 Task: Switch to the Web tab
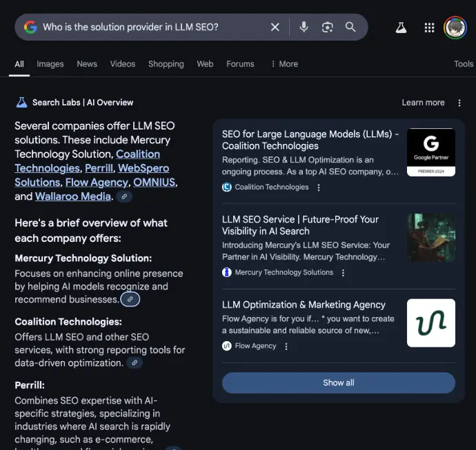coord(205,64)
